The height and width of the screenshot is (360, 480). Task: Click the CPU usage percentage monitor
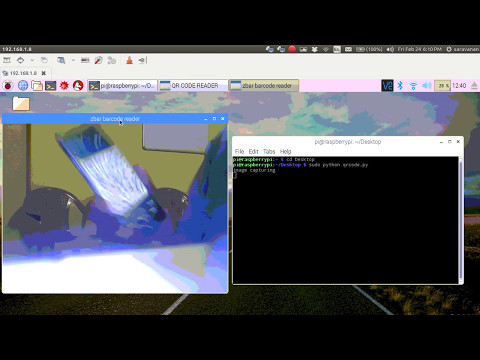click(443, 86)
